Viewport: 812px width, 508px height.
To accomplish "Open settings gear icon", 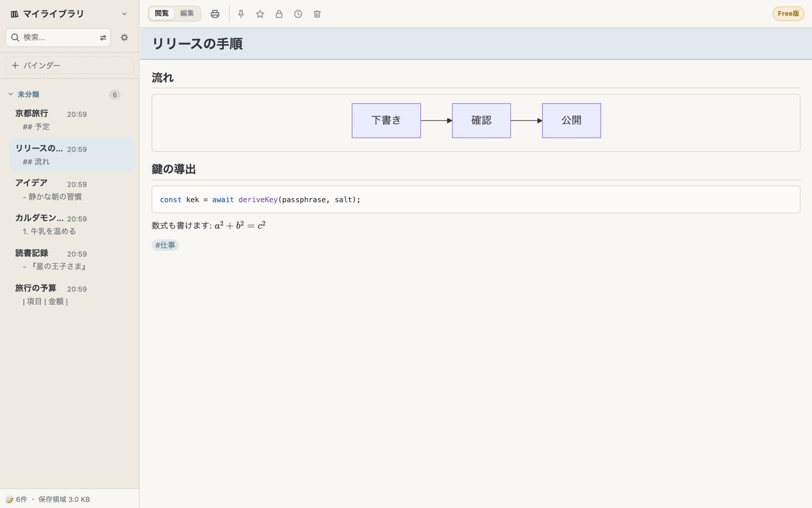I will pos(124,38).
